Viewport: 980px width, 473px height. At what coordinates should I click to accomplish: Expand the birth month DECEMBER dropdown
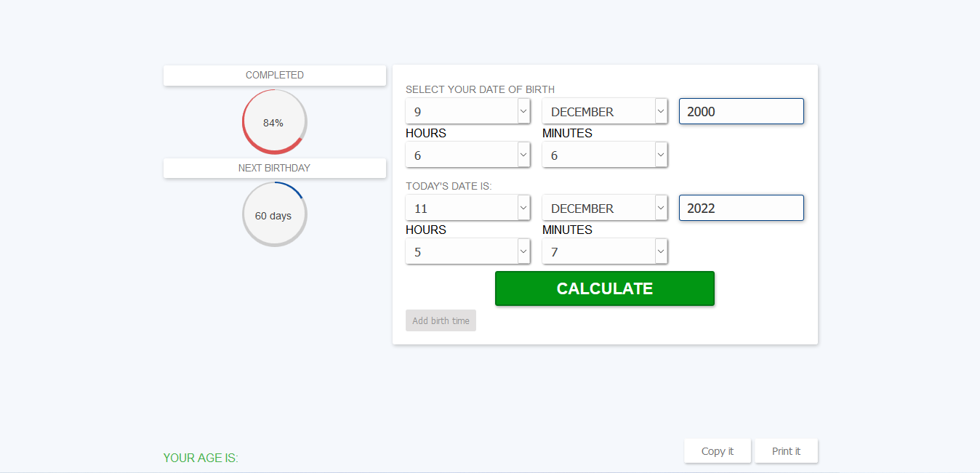tap(605, 111)
